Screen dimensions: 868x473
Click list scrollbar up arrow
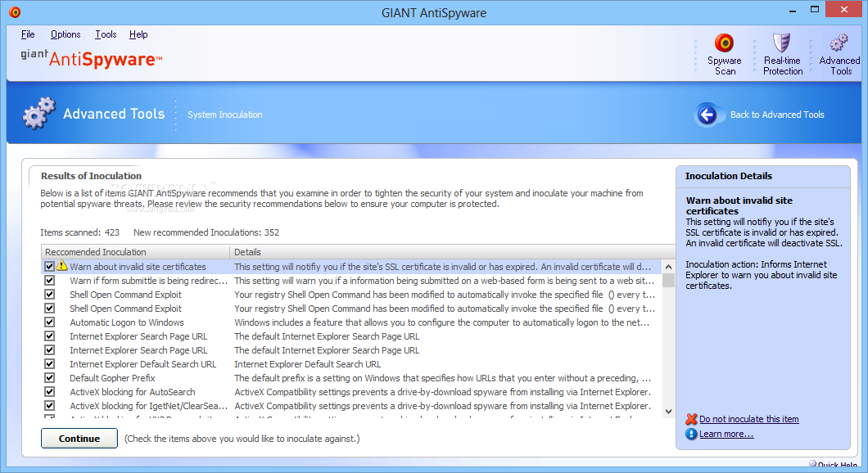tap(668, 267)
